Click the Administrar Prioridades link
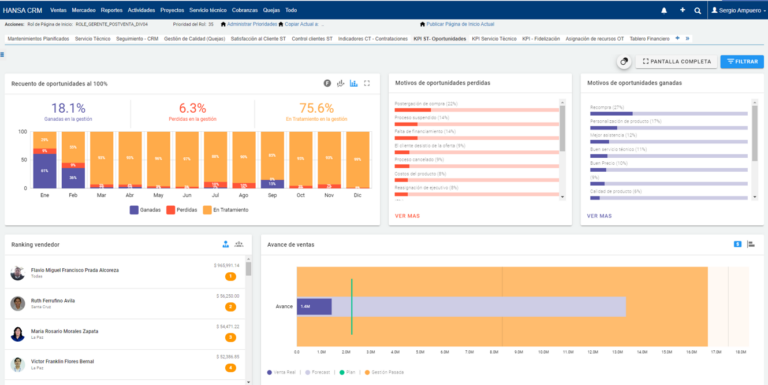Image resolution: width=768 pixels, height=385 pixels. tap(252, 24)
